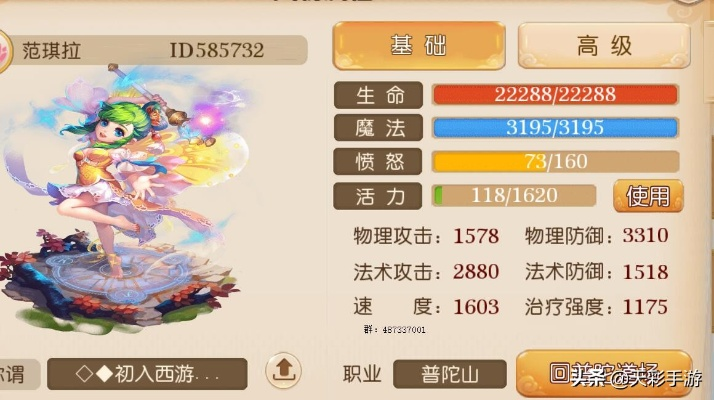Click the 普陀山 profession label
This screenshot has height=400, width=714.
[450, 374]
